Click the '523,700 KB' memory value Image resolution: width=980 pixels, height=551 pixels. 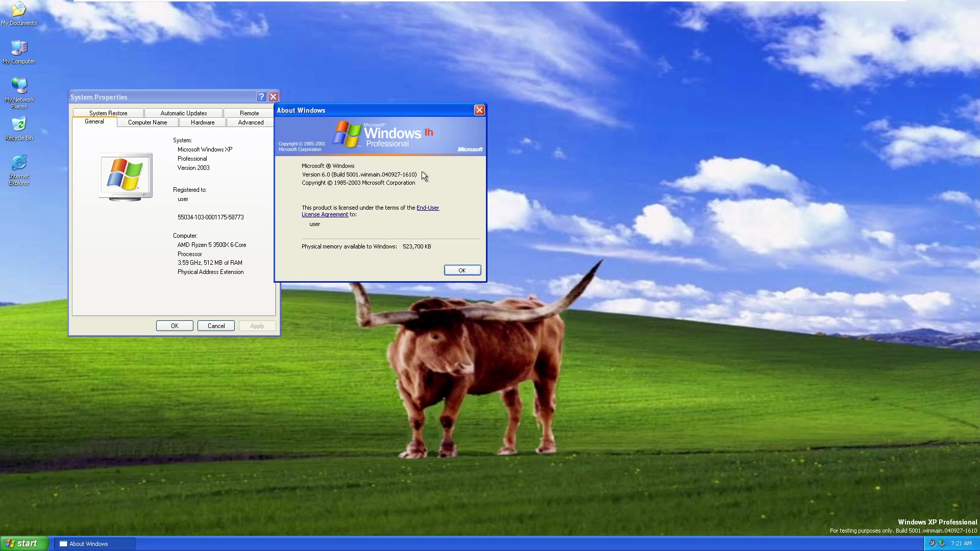coord(416,246)
